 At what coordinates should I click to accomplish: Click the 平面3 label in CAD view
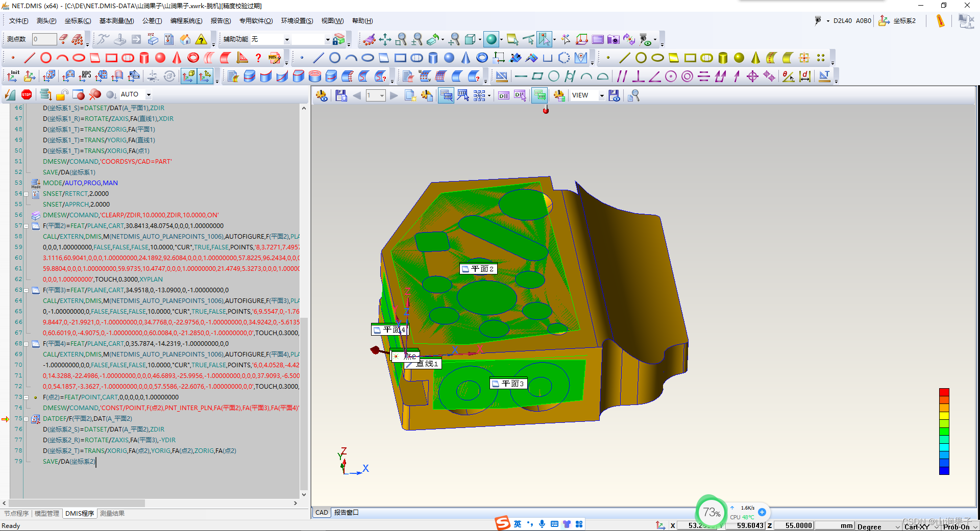coord(508,384)
